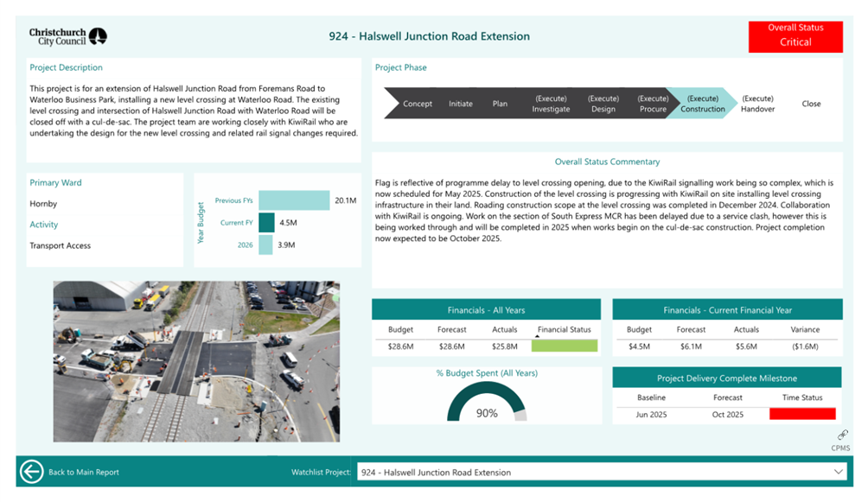Click Back to Main Report link

[x=84, y=473]
